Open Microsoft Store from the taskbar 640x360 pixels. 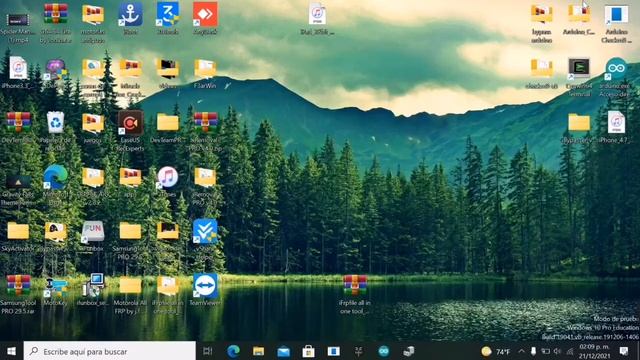pyautogui.click(x=308, y=351)
